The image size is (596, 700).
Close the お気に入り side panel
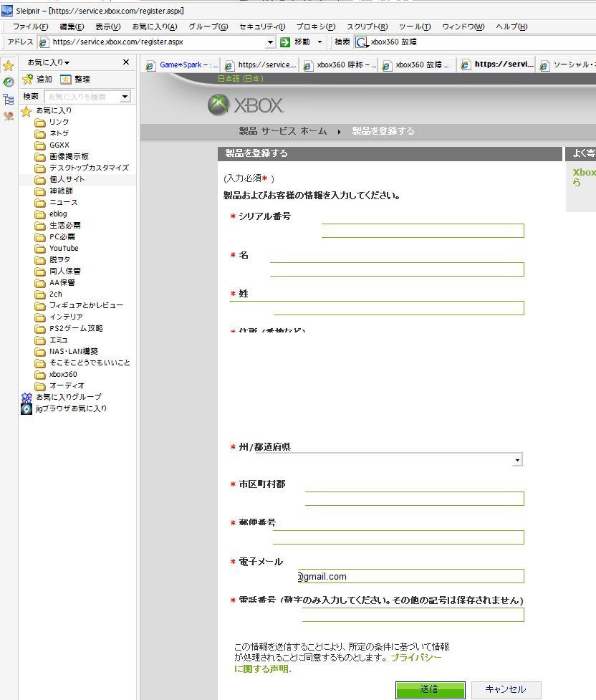tap(126, 62)
